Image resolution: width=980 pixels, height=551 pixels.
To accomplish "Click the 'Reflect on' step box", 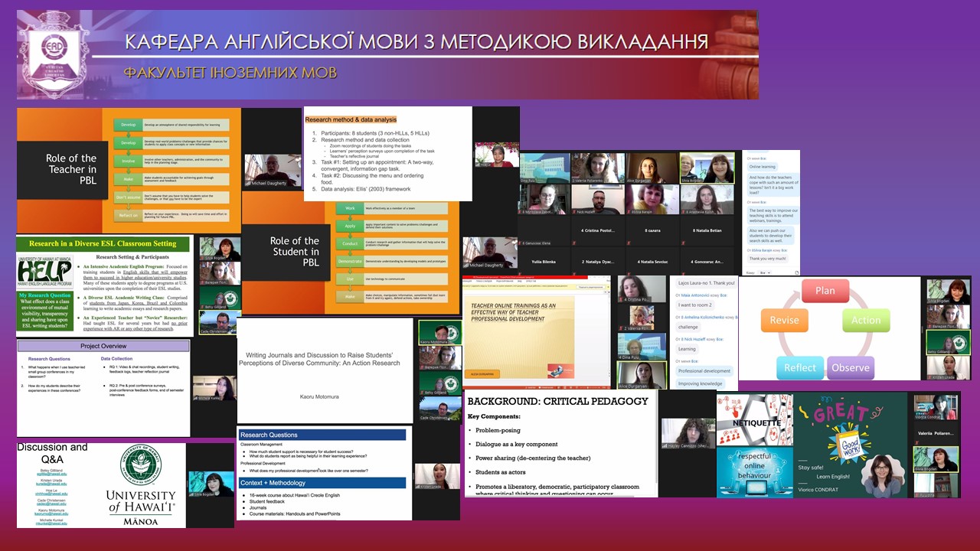I will (128, 215).
